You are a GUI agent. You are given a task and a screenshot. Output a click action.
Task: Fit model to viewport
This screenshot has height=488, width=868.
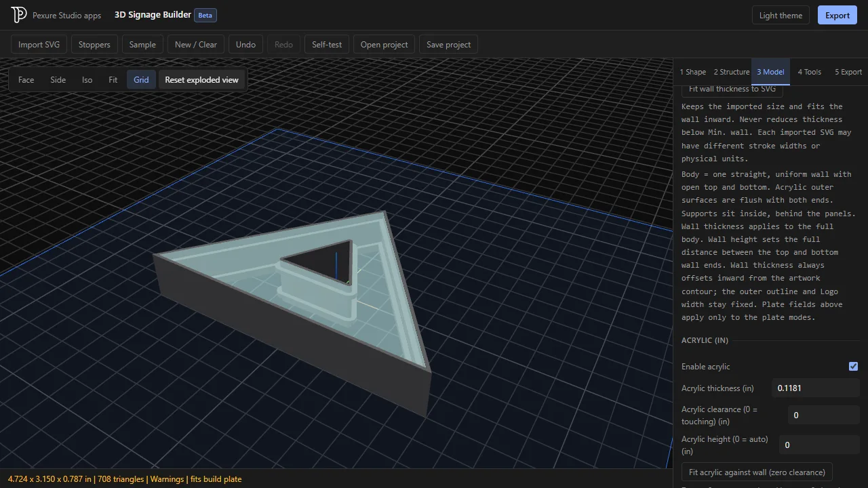[x=113, y=80]
